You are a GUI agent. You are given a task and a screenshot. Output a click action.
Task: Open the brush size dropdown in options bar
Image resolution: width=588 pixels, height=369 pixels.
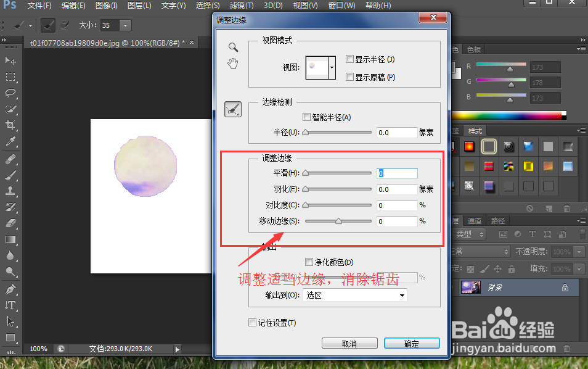(x=126, y=25)
